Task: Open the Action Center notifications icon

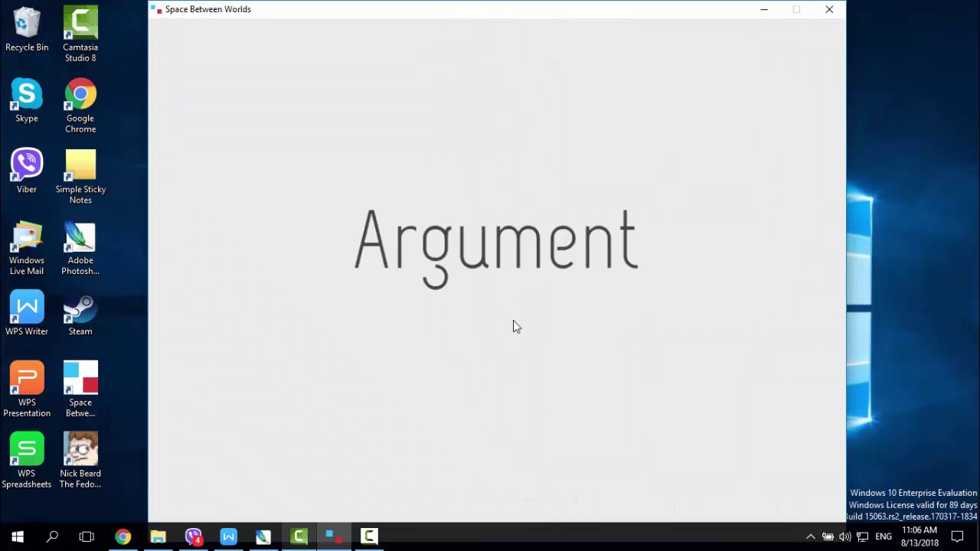Action: coord(957,536)
